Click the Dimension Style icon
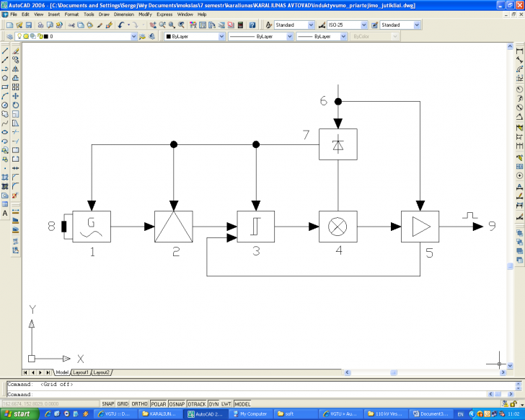The image size is (525, 420). (322, 25)
